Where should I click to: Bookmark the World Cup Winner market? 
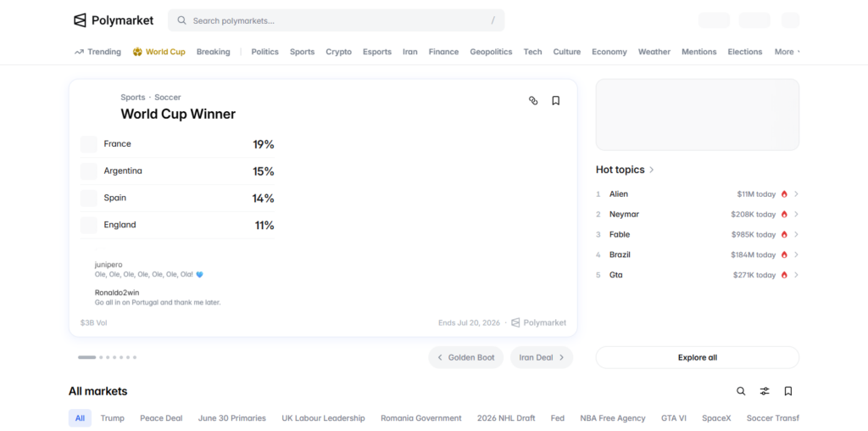(556, 101)
